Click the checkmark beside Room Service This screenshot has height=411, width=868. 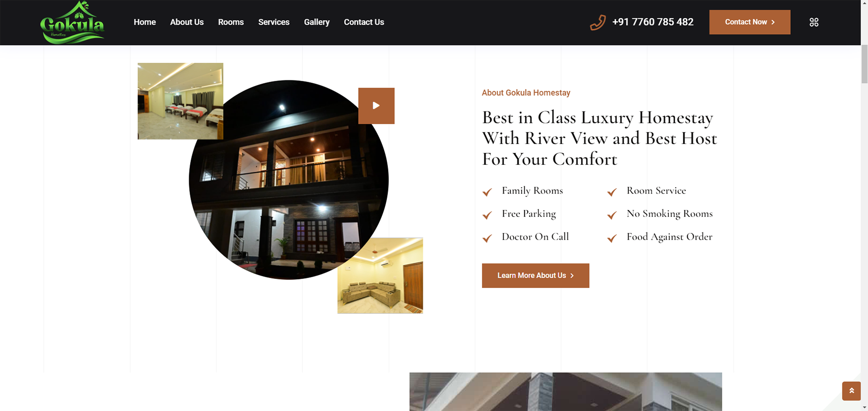(x=612, y=192)
